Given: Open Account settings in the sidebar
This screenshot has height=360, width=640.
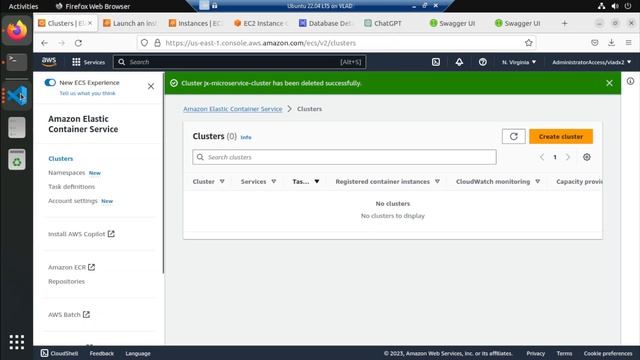Looking at the screenshot, I should click(73, 201).
